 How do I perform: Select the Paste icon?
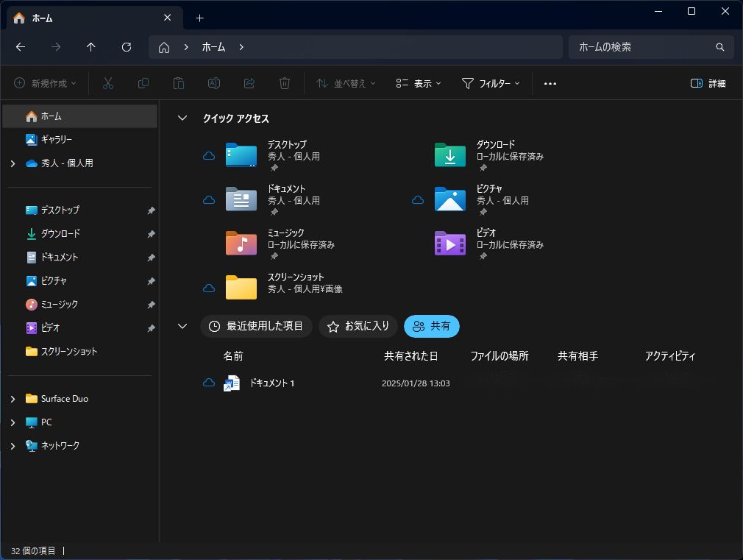pos(178,83)
